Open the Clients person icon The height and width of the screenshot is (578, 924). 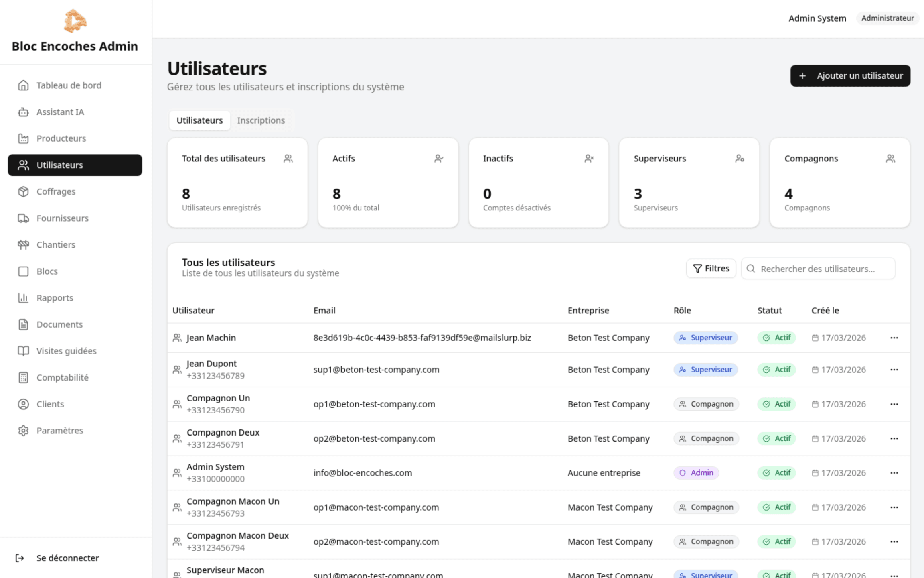pyautogui.click(x=23, y=404)
